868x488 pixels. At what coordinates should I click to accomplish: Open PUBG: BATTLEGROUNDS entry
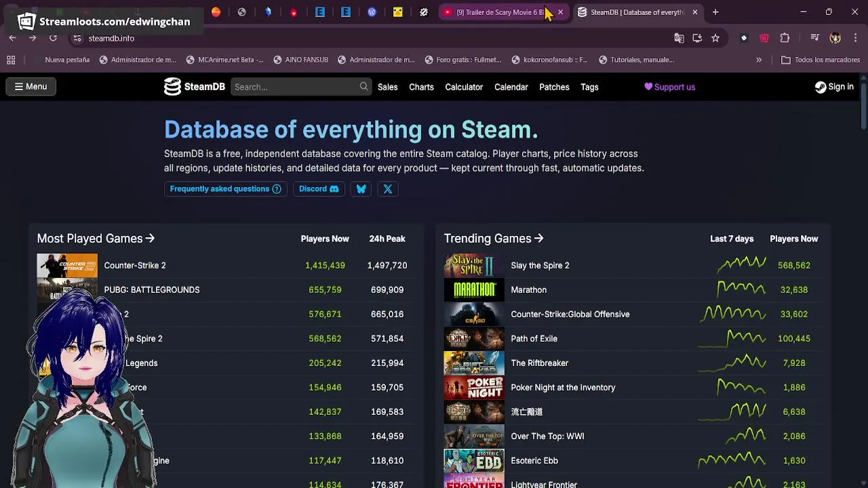[152, 290]
